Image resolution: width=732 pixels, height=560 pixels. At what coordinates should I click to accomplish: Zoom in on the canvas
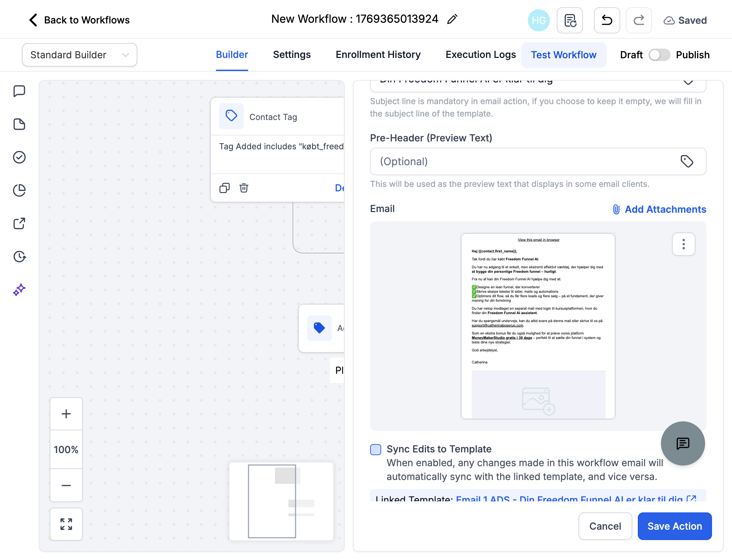coord(66,414)
